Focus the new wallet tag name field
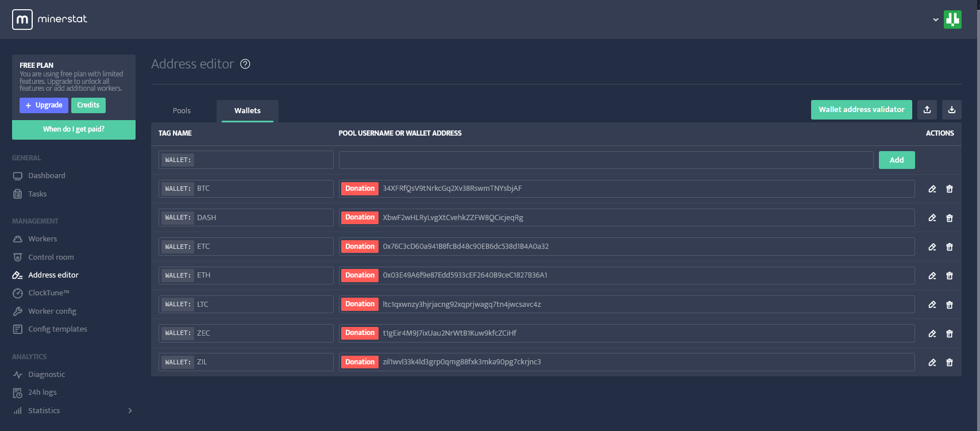Image resolution: width=980 pixels, height=431 pixels. tap(246, 160)
